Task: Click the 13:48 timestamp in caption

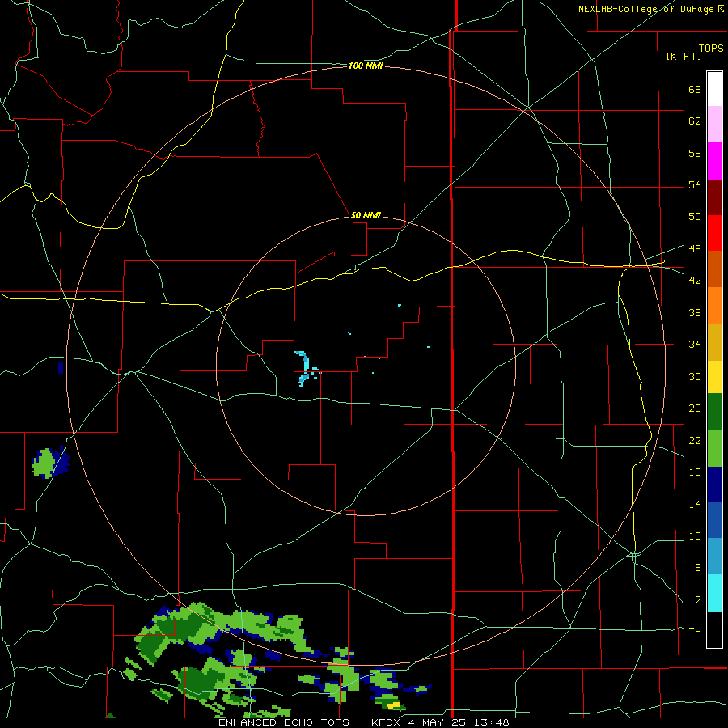Action: click(492, 722)
